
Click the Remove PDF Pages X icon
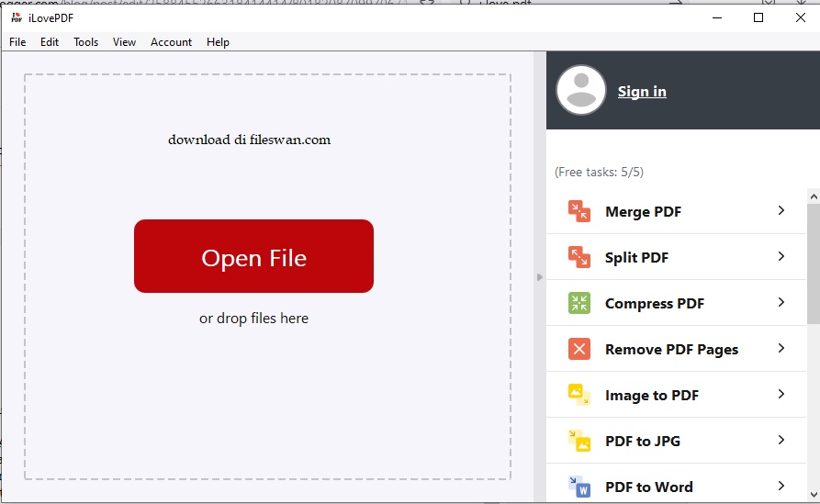coord(578,349)
